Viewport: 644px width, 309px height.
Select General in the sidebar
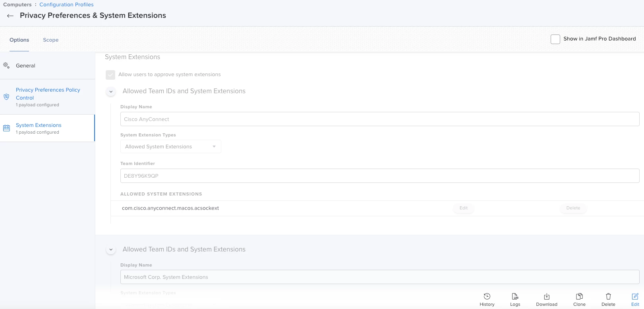coord(47,65)
